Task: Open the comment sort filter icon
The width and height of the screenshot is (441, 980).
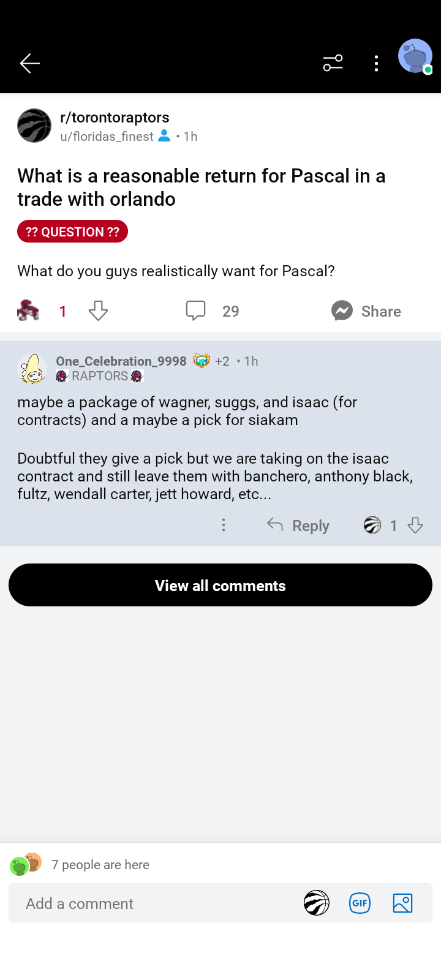Action: (x=333, y=63)
